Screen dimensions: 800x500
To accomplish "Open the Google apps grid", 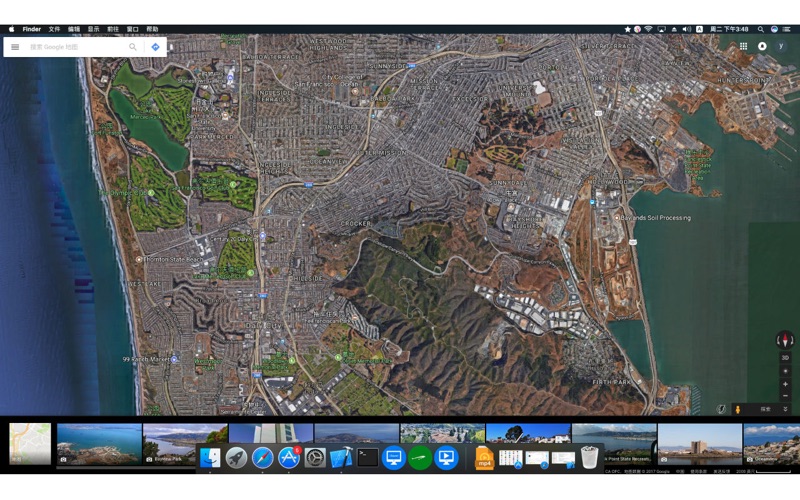I will [x=743, y=46].
